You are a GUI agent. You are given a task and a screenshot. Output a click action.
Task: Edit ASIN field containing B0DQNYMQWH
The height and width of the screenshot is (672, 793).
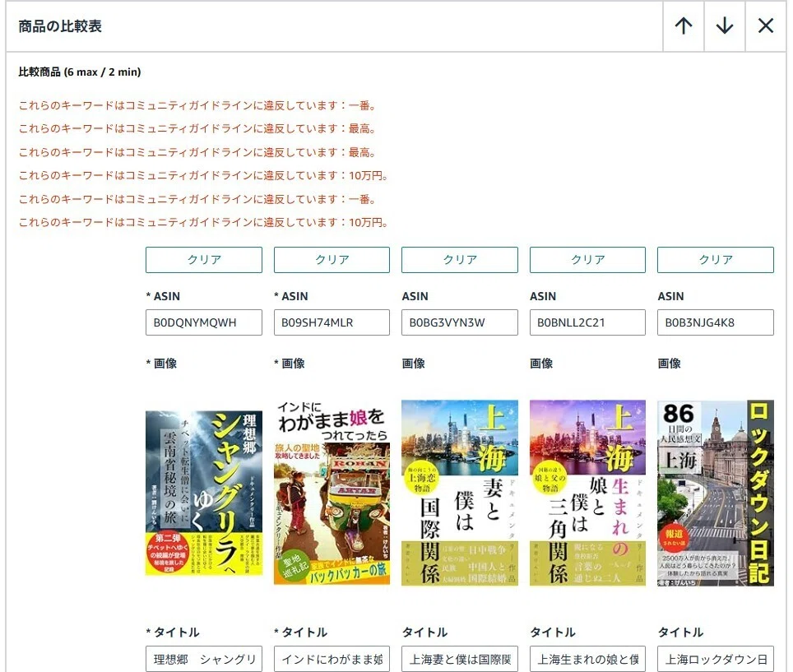click(204, 322)
